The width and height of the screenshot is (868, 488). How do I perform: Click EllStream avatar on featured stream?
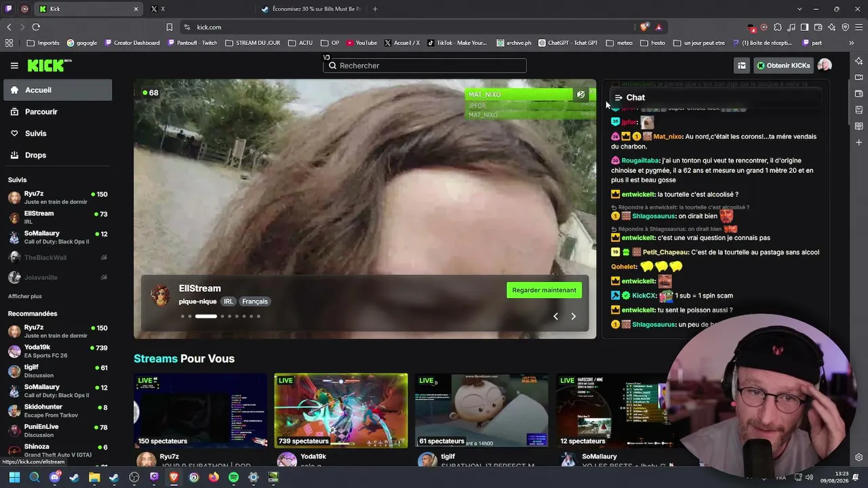[160, 296]
